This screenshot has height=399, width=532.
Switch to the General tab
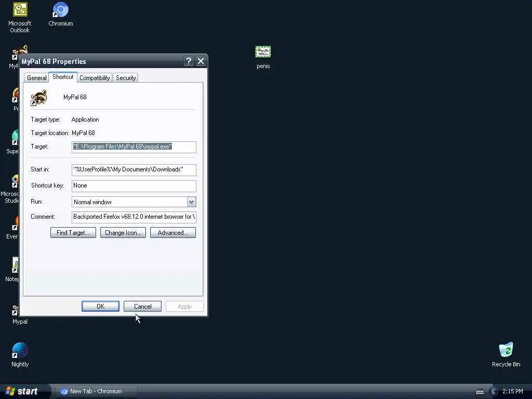(x=37, y=78)
